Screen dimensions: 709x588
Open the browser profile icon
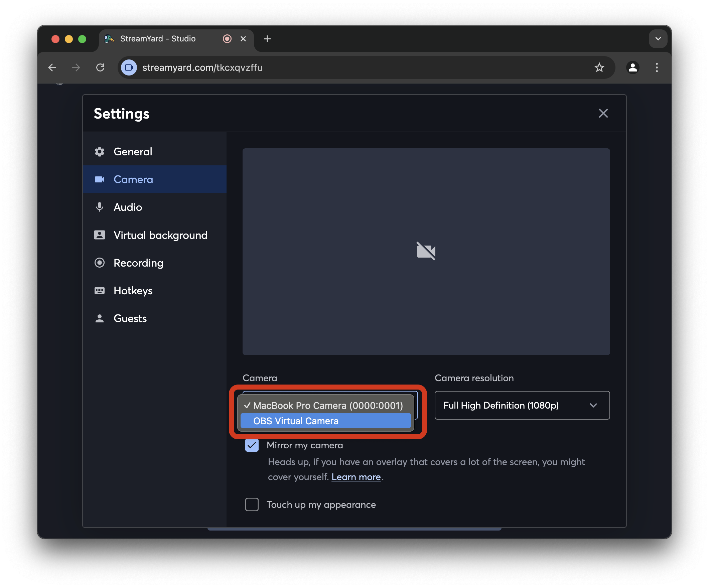pos(632,67)
